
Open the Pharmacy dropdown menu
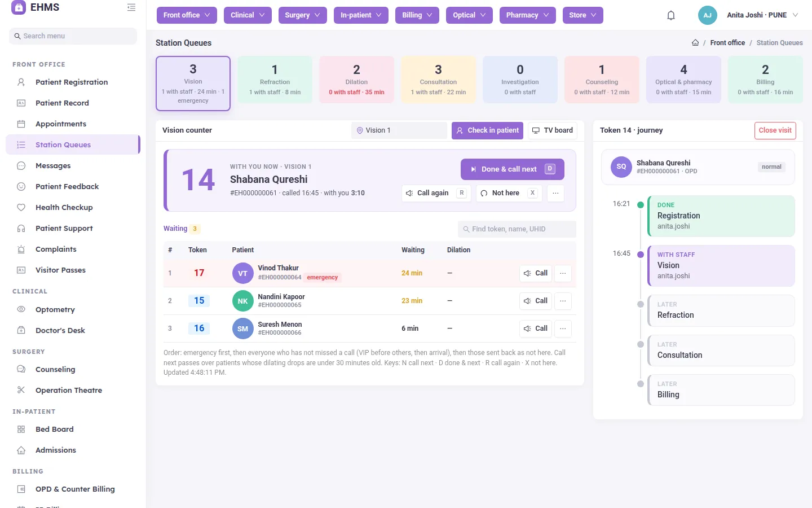click(528, 15)
